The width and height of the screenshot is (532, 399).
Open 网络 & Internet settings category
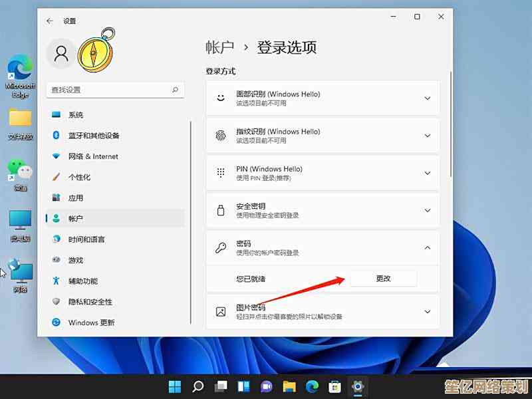click(x=93, y=156)
